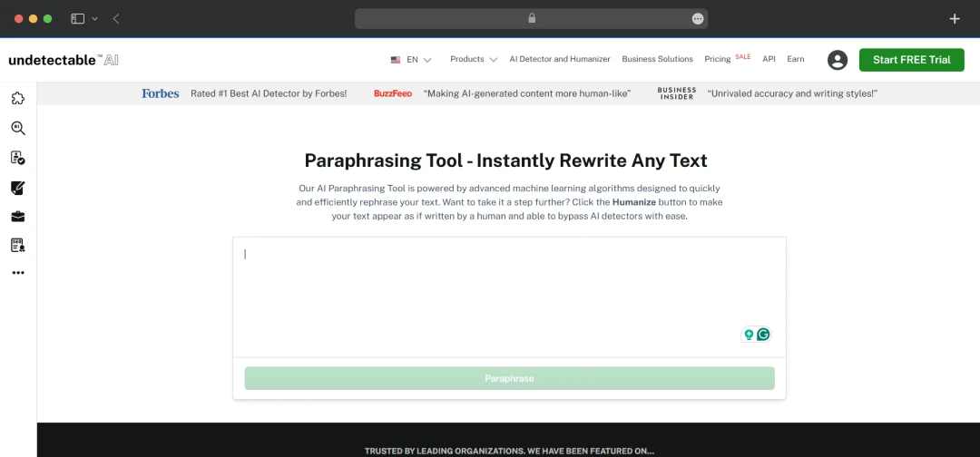The width and height of the screenshot is (980, 457).
Task: Expand the Products dropdown menu
Action: coord(474,59)
